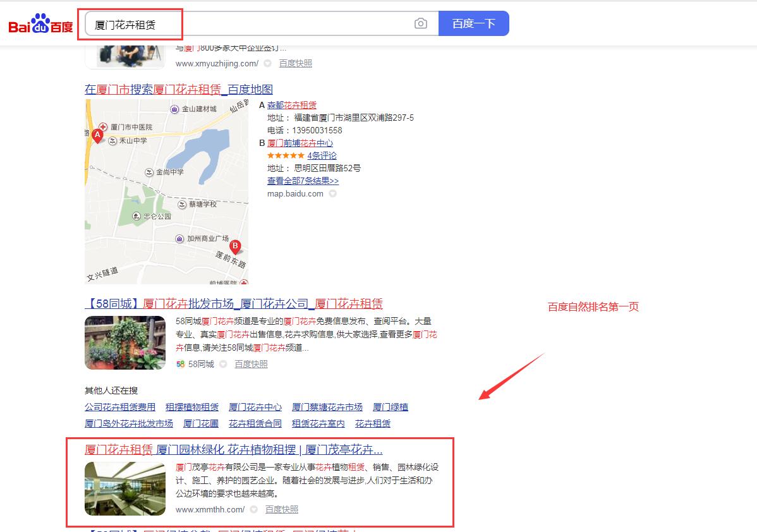Open 森都花卉租赁 map listing
Screen dimensions: 757x532
coord(292,105)
